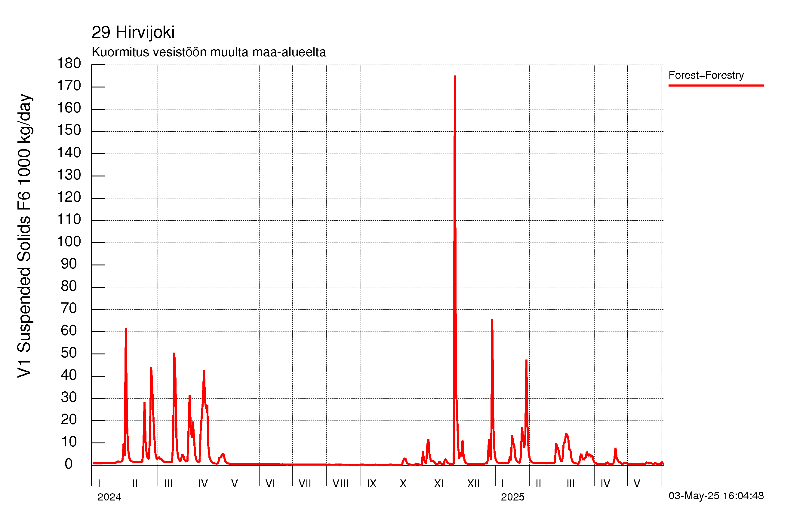Click the y-axis value 130
This screenshot has width=812, height=511.
pos(69,175)
